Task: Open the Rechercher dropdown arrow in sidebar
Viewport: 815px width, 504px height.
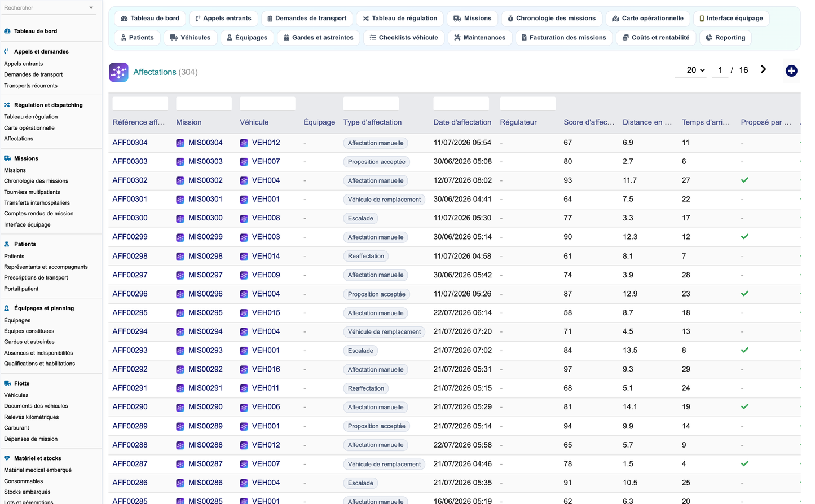Action: [x=91, y=8]
